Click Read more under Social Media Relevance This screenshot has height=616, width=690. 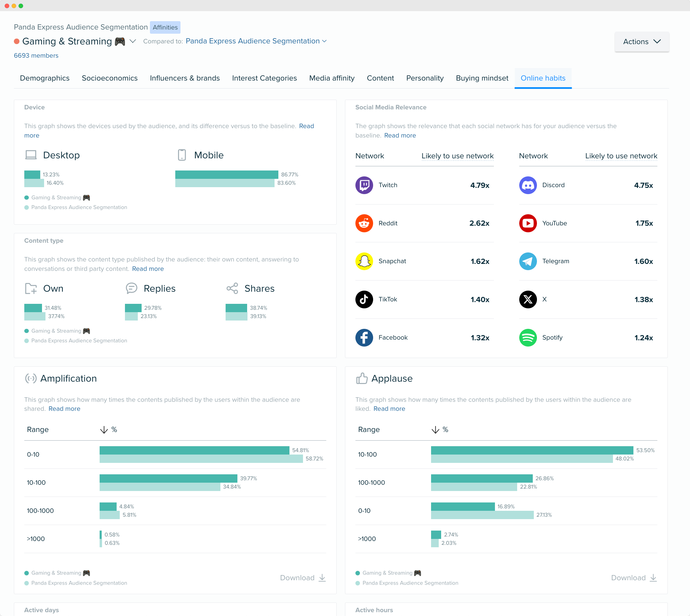tap(400, 135)
